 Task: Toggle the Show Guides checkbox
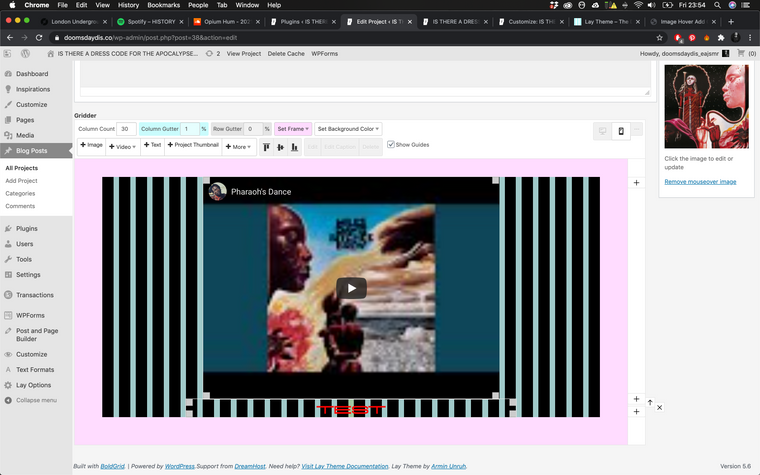(x=391, y=145)
